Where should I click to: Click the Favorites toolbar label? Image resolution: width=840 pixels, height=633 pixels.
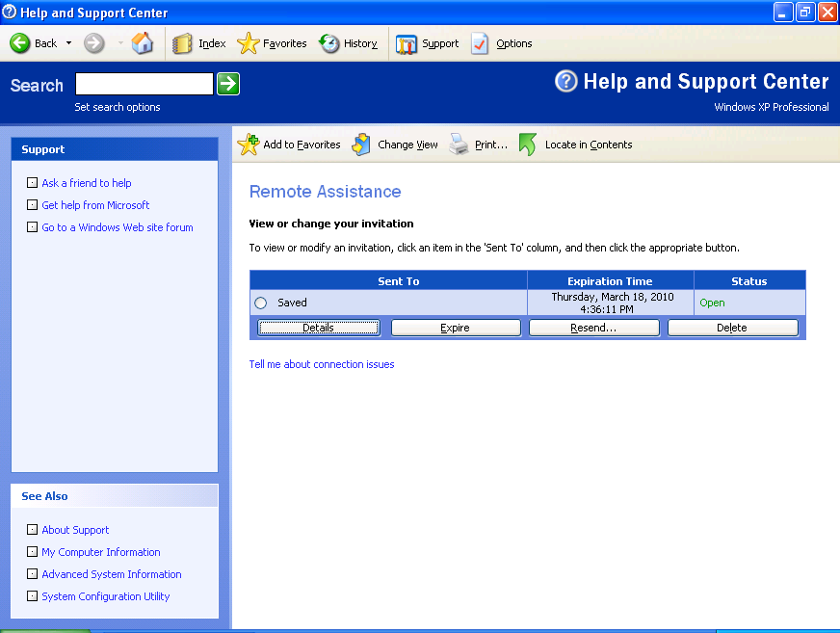(284, 43)
